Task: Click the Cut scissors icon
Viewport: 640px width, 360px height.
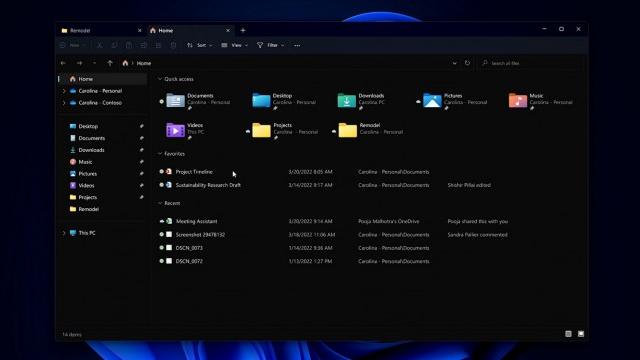Action: point(100,45)
